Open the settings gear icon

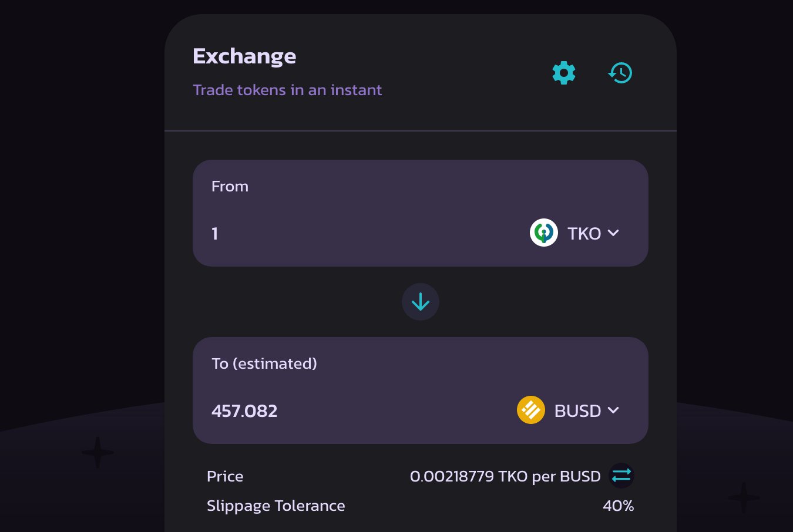[564, 73]
